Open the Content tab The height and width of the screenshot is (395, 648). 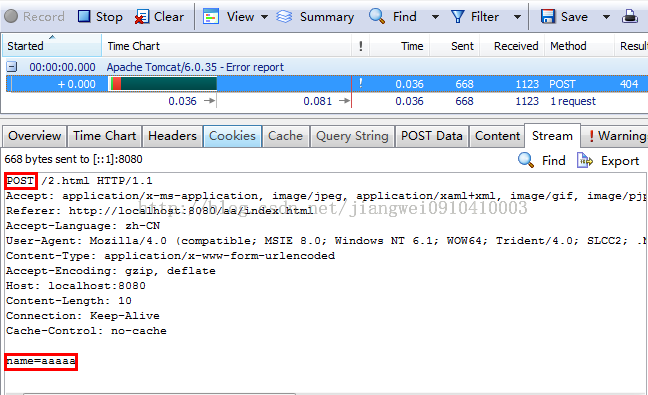(x=497, y=136)
